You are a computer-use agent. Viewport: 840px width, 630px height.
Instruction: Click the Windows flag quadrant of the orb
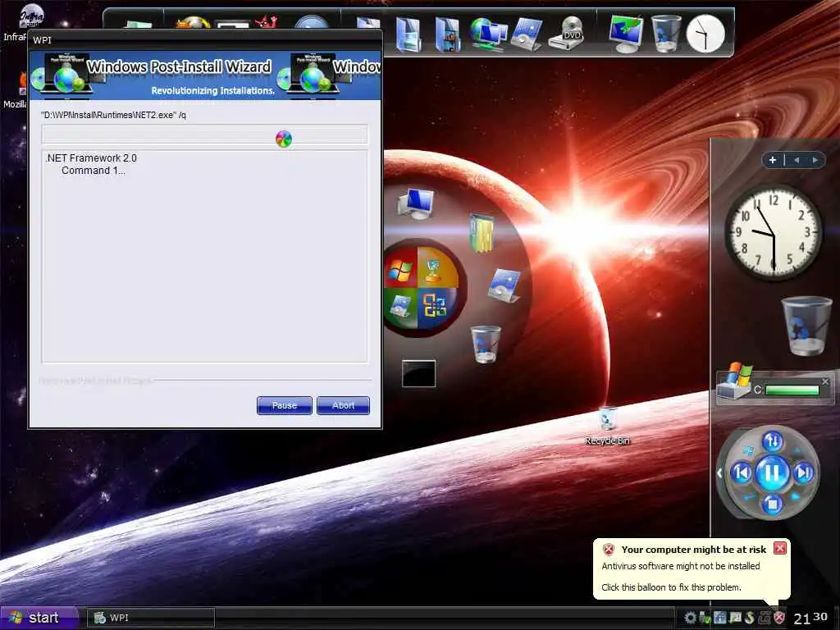point(402,269)
